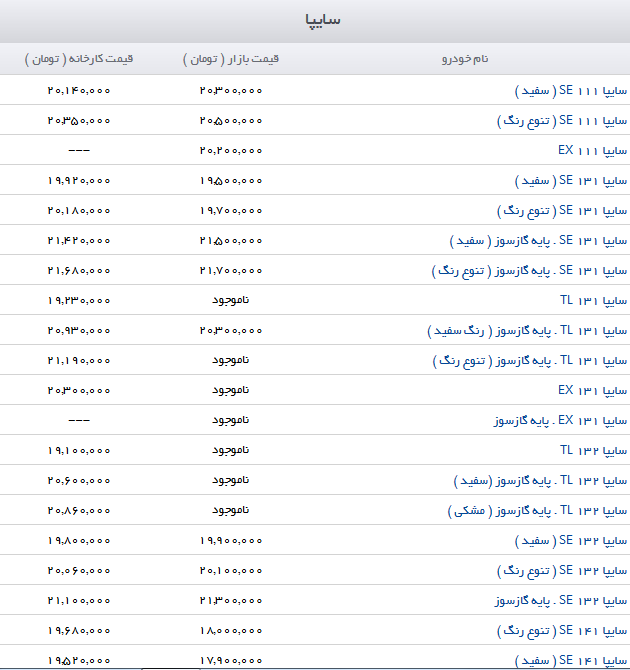Click factory price 21,100,000 for 132 SE گازسوز
630x670 pixels.
point(79,600)
